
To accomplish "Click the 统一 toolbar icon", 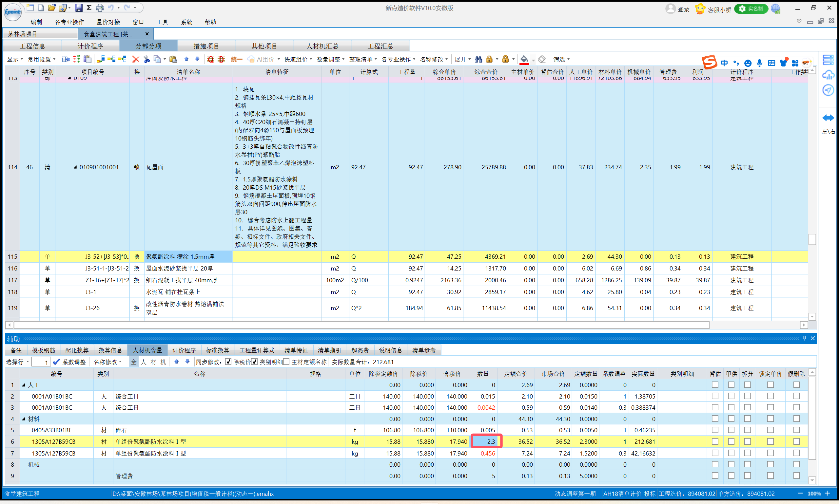I will pos(236,59).
